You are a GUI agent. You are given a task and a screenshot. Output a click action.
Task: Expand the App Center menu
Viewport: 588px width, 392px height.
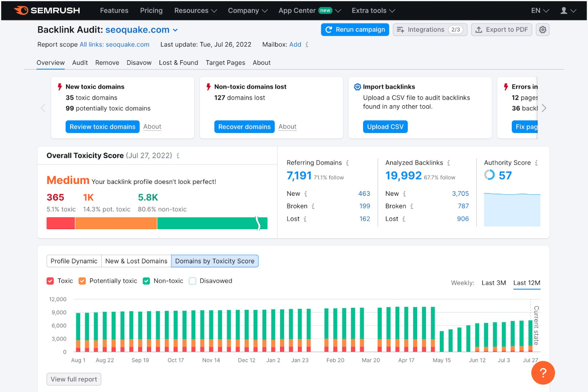click(310, 11)
